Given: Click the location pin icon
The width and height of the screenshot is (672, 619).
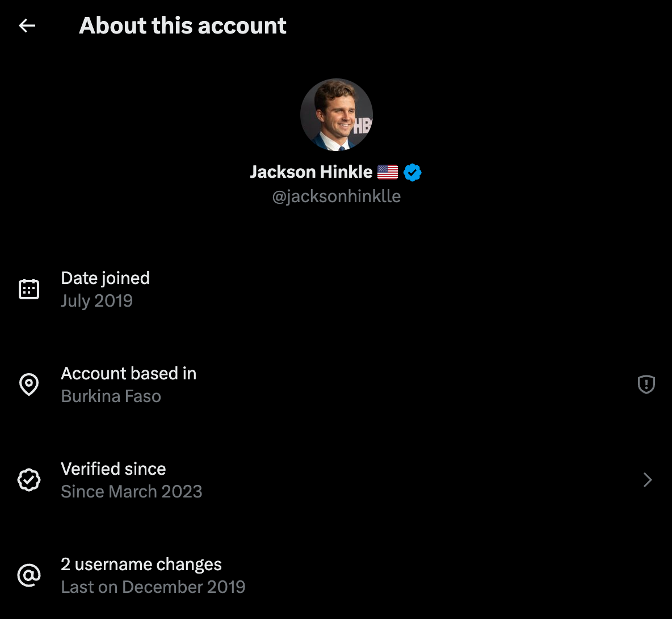Looking at the screenshot, I should pos(29,384).
